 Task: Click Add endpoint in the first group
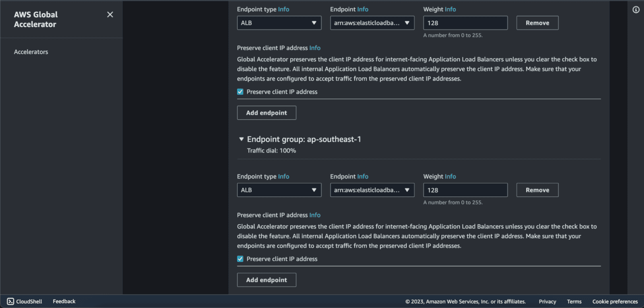[266, 113]
